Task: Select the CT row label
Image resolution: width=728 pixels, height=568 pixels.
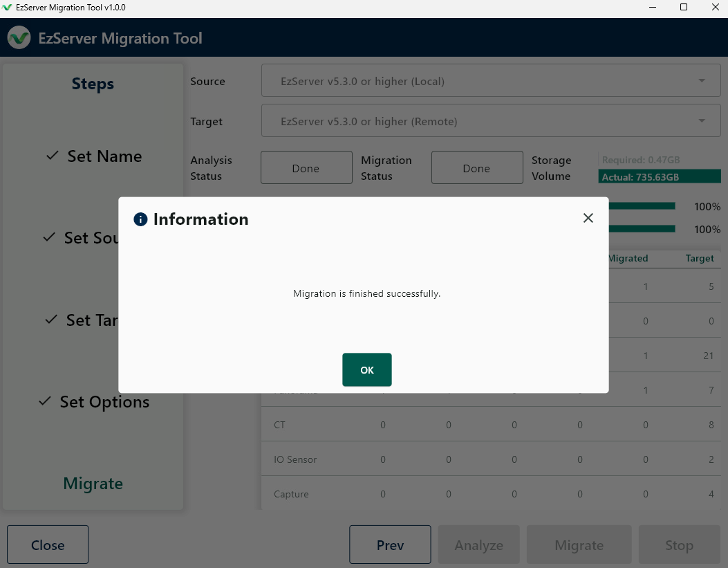Action: pyautogui.click(x=279, y=425)
